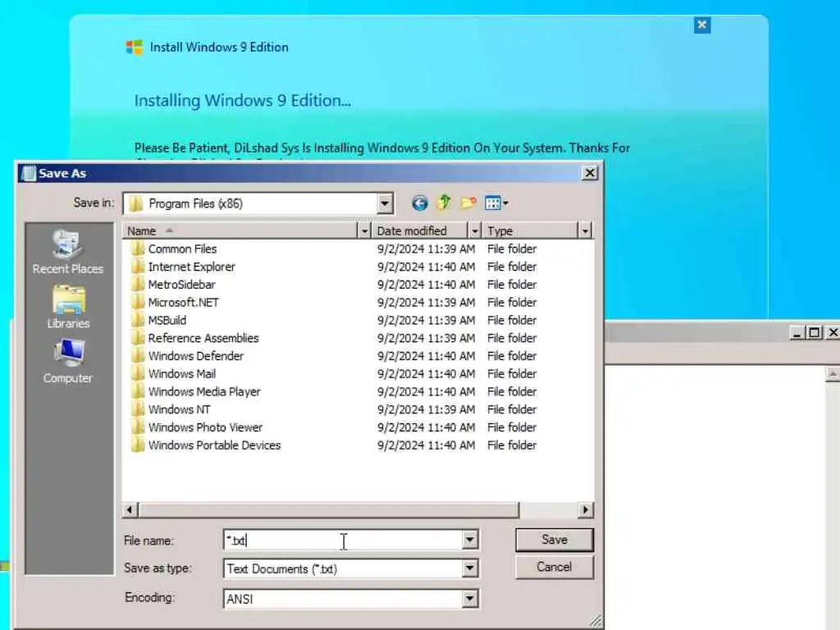Close the Save As dialog

coord(590,173)
